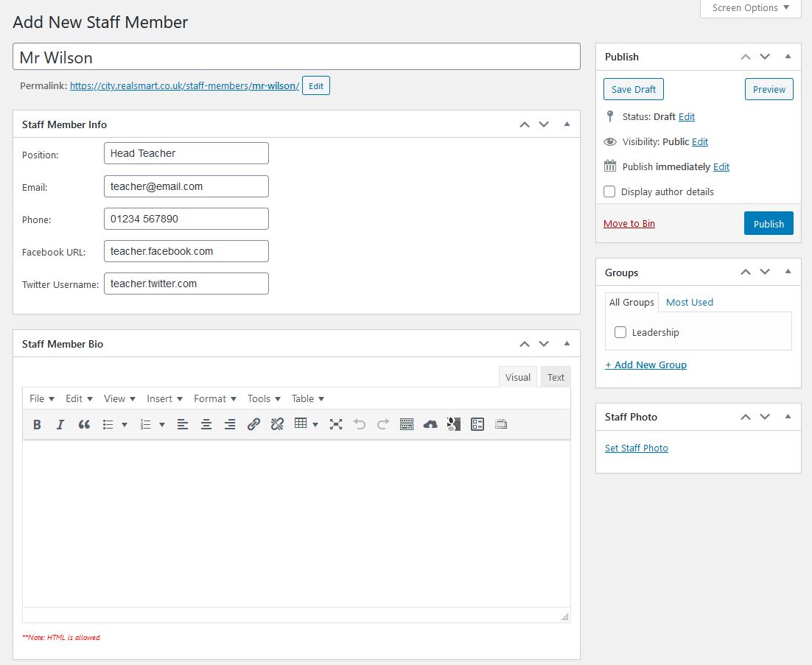The width and height of the screenshot is (812, 665).
Task: Click the cloud upload icon
Action: 430,424
